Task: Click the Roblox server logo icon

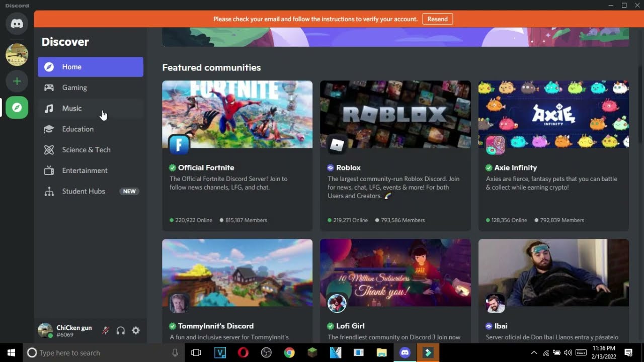Action: 337,145
